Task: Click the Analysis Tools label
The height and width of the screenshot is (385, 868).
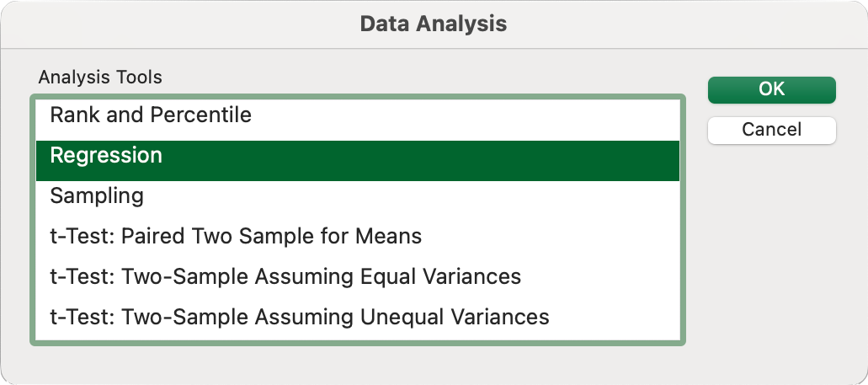Action: click(100, 78)
